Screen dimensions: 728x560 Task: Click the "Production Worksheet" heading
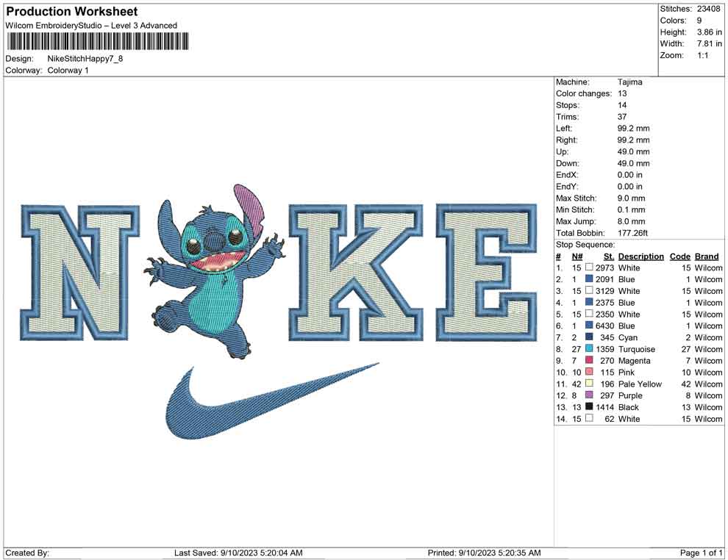click(72, 12)
